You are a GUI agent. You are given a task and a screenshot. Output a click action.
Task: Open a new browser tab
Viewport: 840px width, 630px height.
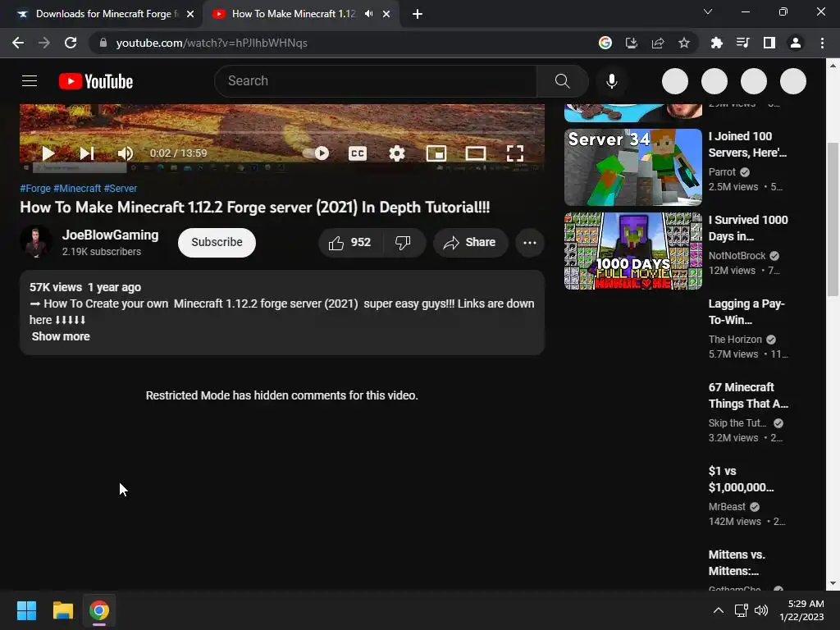tap(418, 15)
